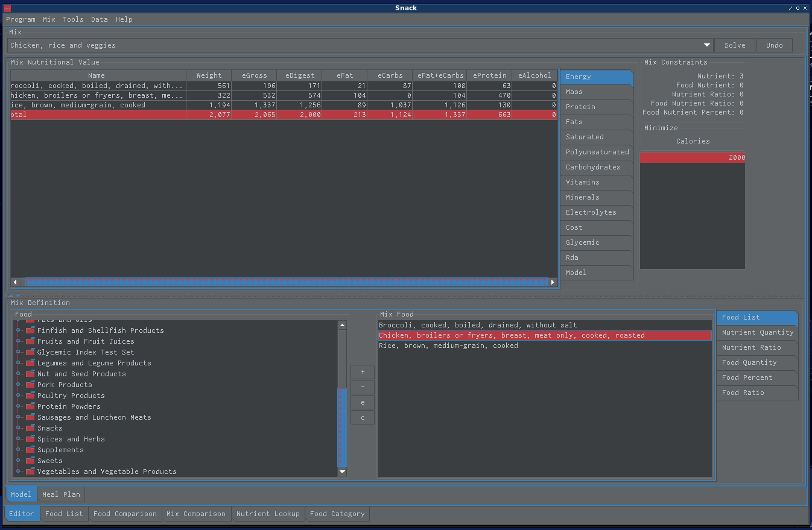Click the plus add food button
Image resolution: width=812 pixels, height=530 pixels.
(x=363, y=372)
